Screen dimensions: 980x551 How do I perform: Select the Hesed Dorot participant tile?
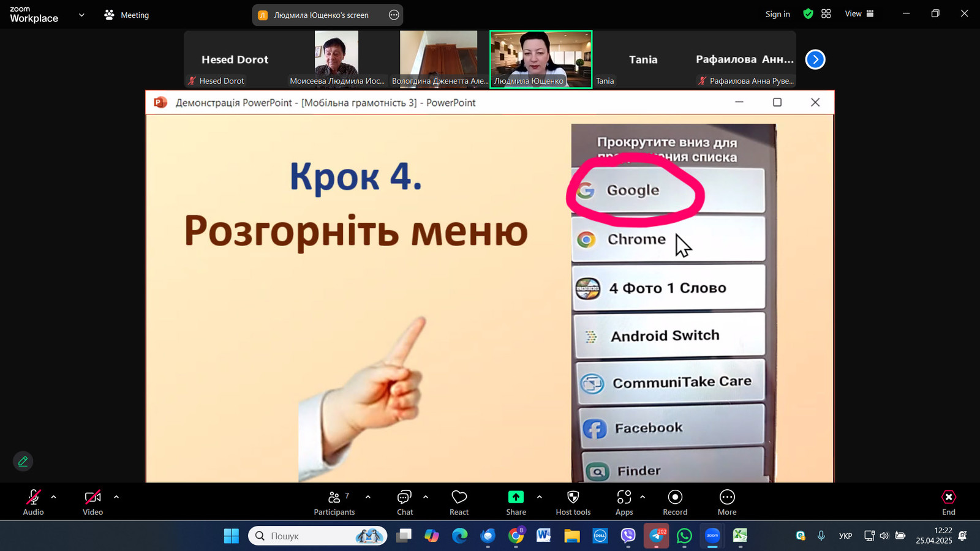coord(235,59)
